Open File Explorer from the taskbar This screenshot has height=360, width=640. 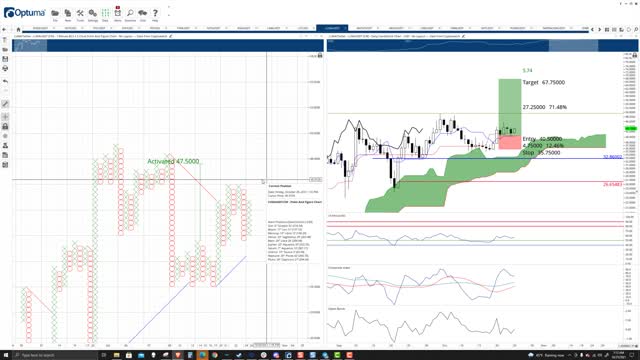point(116,355)
